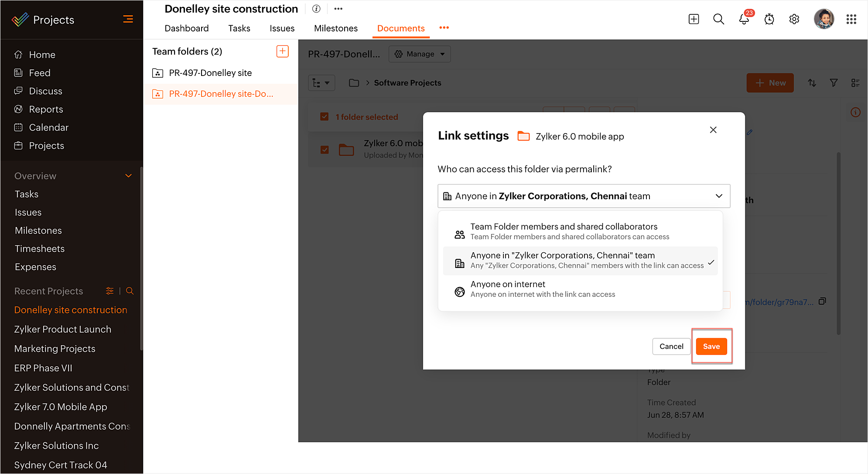Collapse the Overview section chevron

128,176
